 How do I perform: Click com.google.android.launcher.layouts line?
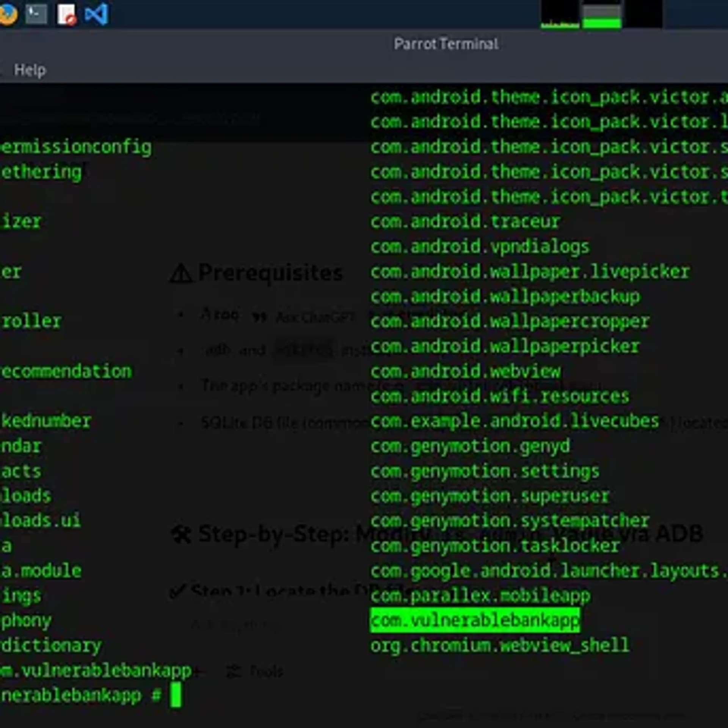pos(549,571)
